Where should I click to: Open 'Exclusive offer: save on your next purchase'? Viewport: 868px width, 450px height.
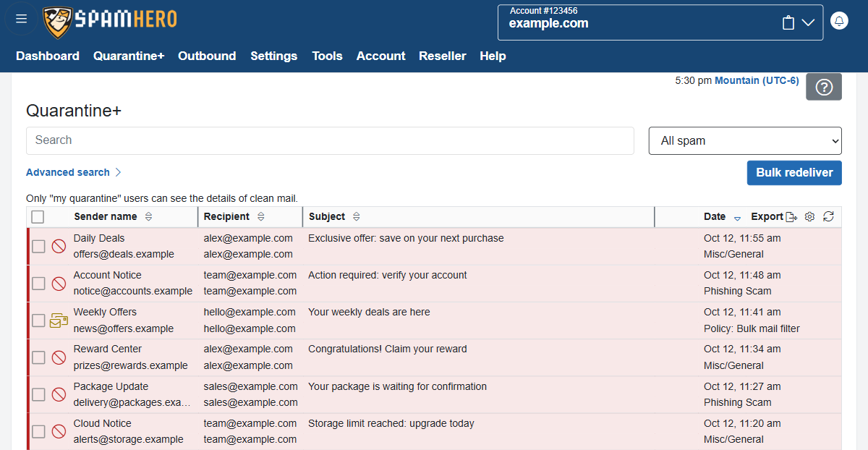[406, 238]
